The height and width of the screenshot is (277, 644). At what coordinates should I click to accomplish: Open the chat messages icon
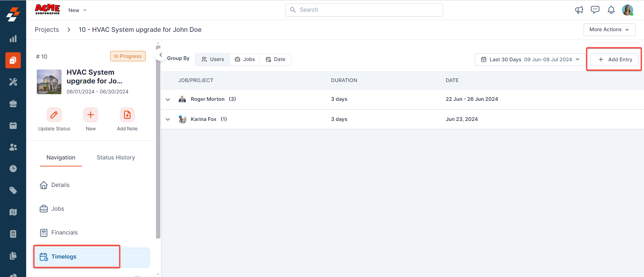pos(595,10)
